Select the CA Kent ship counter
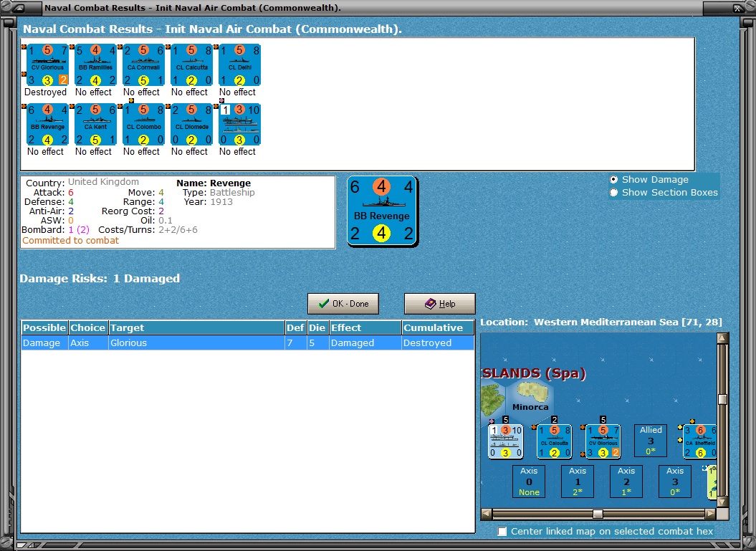756x551 pixels. 95,125
